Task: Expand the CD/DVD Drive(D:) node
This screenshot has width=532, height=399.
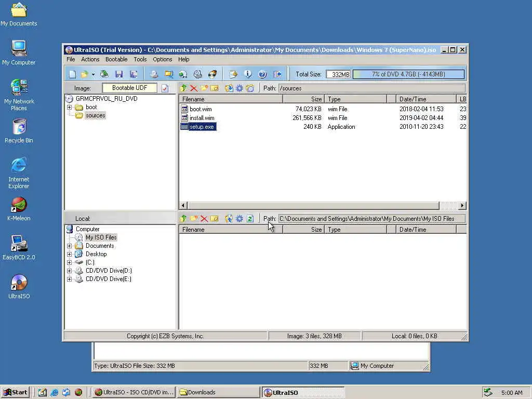Action: [x=69, y=271]
